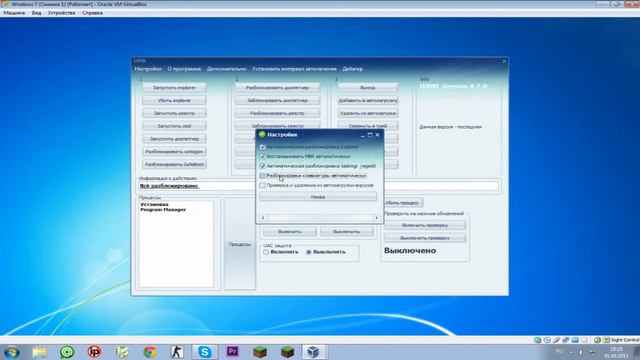This screenshot has height=360, width=640.
Task: Select Установка in the process list
Action: 154,204
